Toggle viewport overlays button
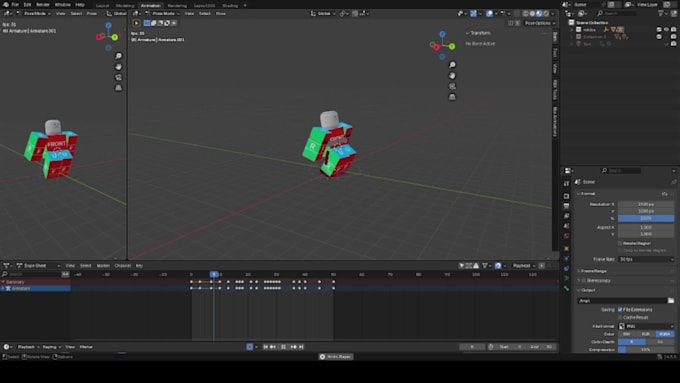The width and height of the screenshot is (680, 383). 489,13
